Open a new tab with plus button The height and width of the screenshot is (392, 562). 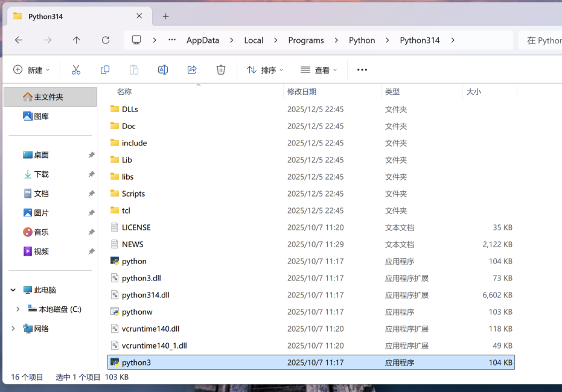pos(165,16)
